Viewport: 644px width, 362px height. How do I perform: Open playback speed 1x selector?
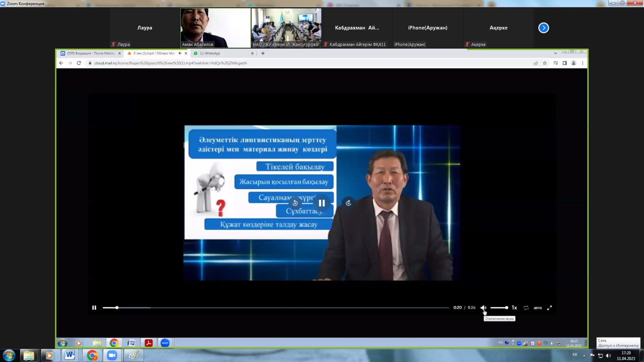coord(514,308)
